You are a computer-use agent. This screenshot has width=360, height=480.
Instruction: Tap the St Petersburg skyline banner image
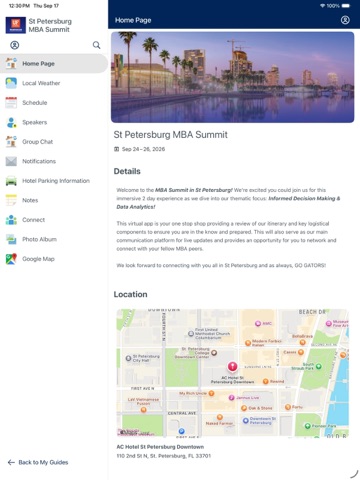[x=232, y=77]
